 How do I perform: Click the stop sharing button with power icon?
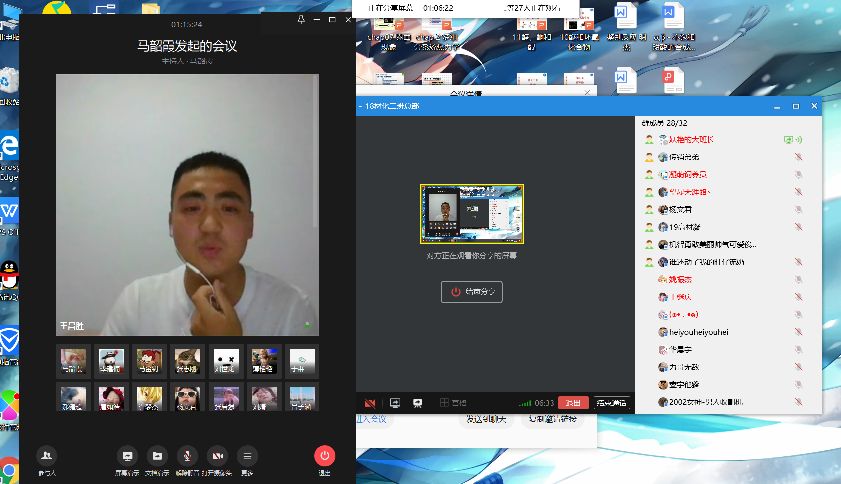[x=471, y=292]
